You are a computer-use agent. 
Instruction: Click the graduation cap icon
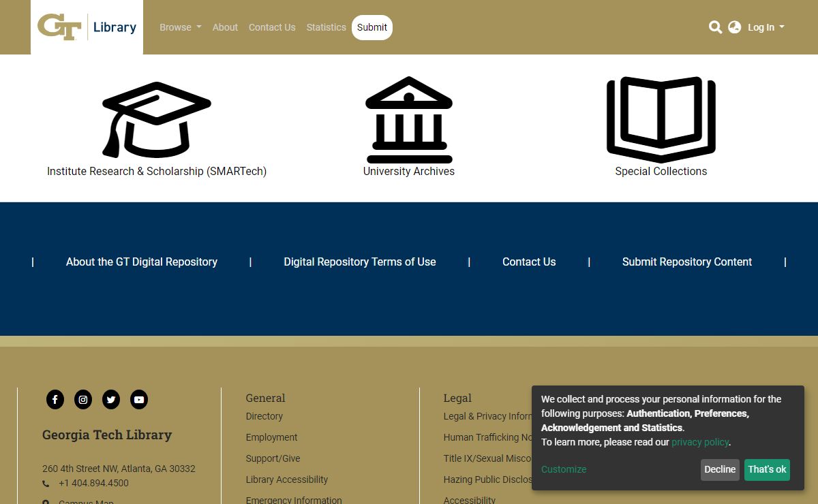point(157,120)
